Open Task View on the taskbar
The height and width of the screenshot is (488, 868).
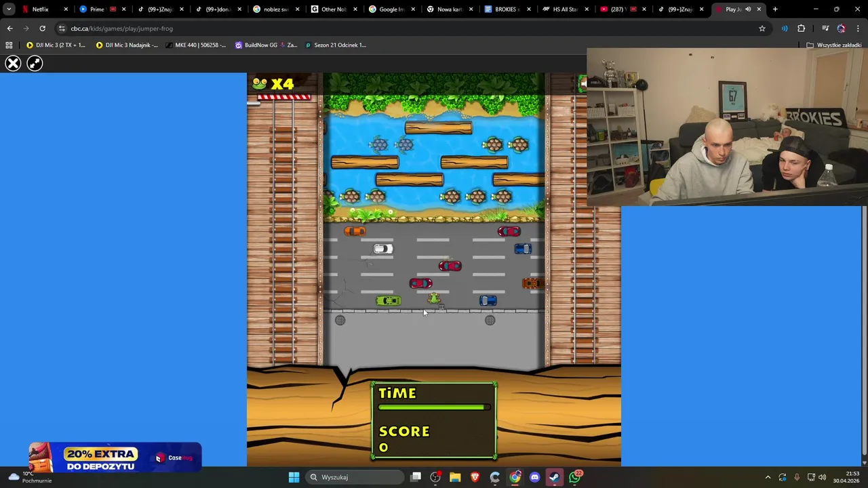(416, 477)
